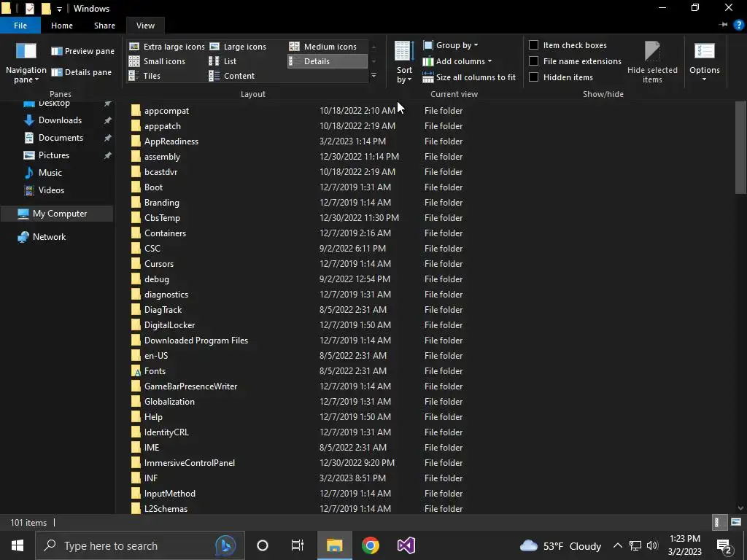Open the Options dropdown
Image resolution: width=747 pixels, height=560 pixels.
[704, 62]
